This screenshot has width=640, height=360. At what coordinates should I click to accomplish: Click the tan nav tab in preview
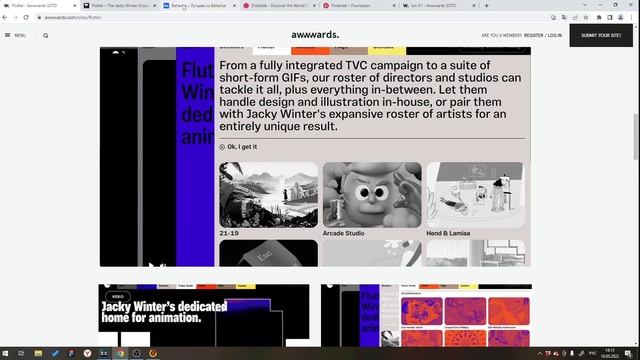coord(349,51)
